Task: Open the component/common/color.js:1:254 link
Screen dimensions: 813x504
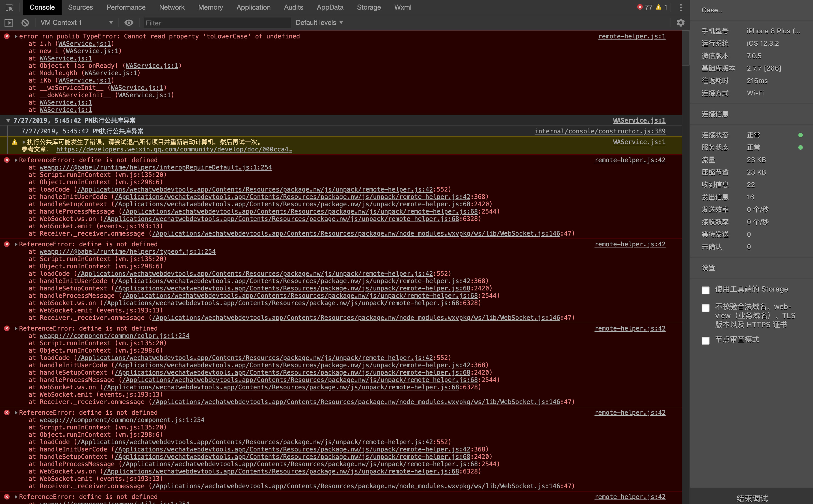Action: (114, 336)
